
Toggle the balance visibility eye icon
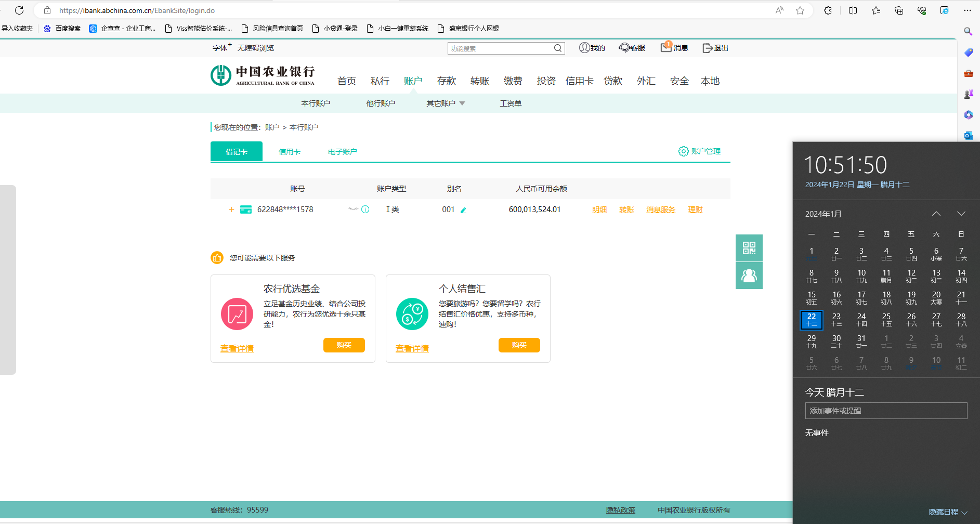[x=353, y=209]
